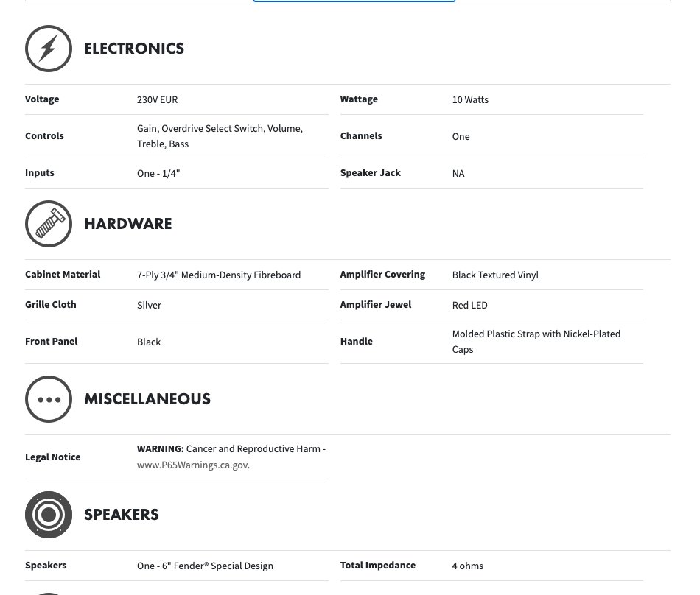Screen dimensions: 700x595
Task: Click the Grille Cloth Silver value
Action: (149, 305)
